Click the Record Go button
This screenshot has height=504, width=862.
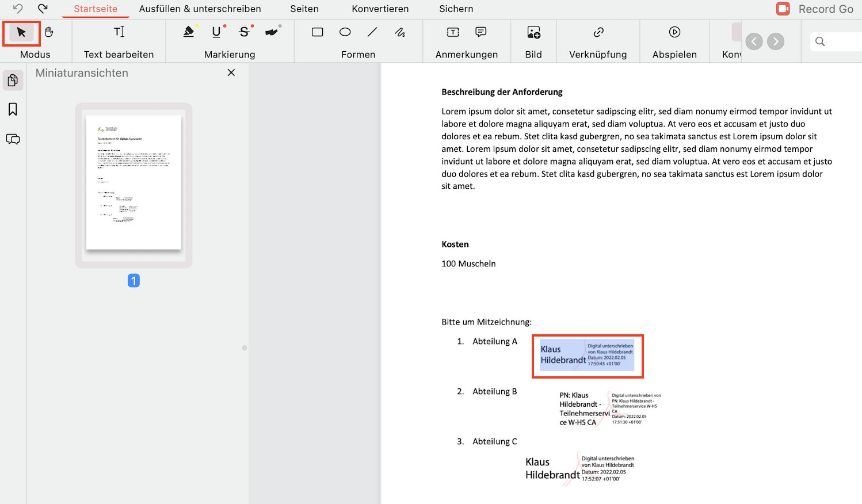(x=815, y=9)
